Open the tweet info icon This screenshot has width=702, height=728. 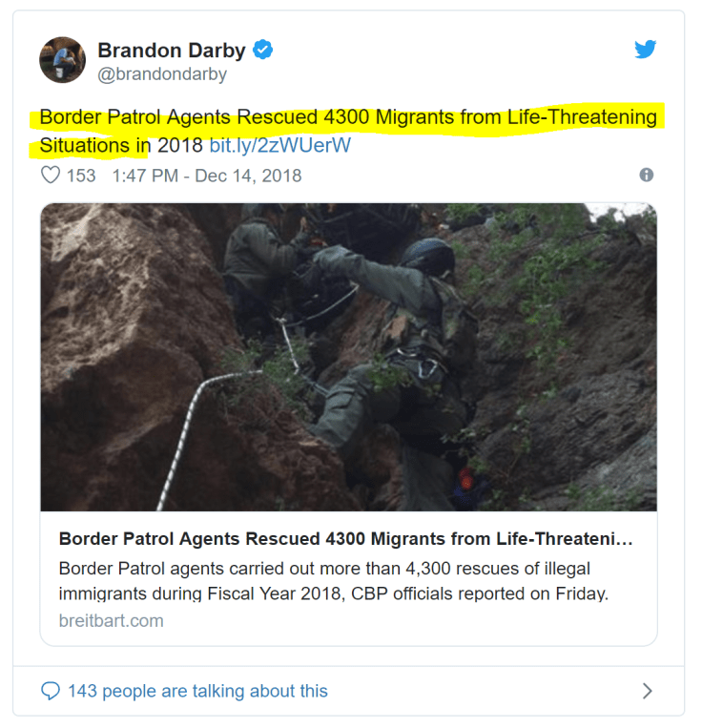(x=647, y=175)
